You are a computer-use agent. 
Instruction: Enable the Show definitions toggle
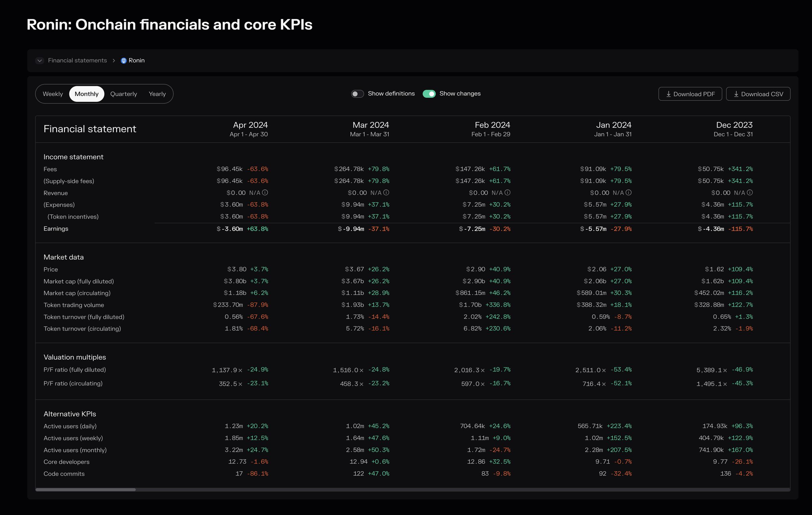pyautogui.click(x=357, y=94)
